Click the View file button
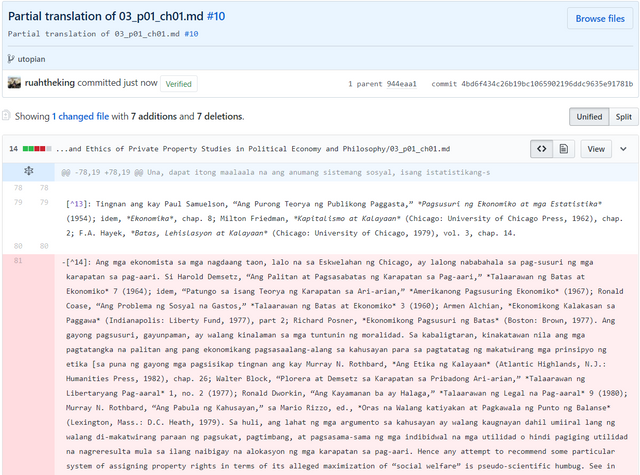This screenshot has width=640, height=475. 596,149
